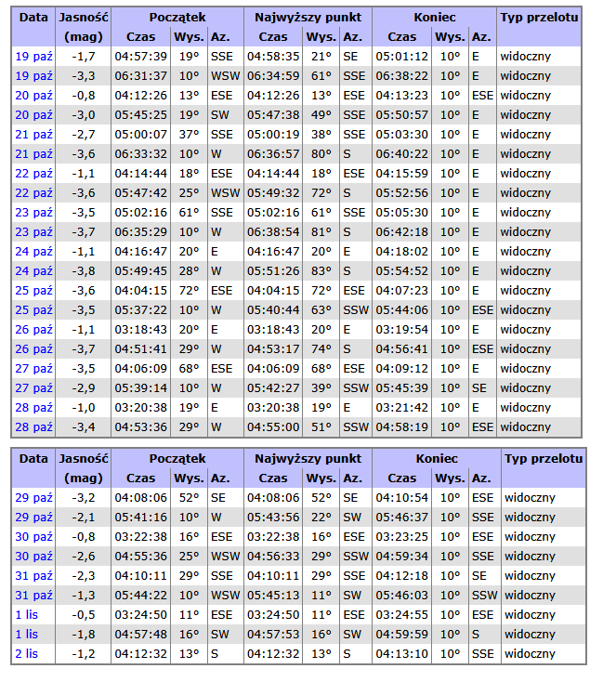
Task: Click the elevation value 83°
Action: (x=321, y=270)
